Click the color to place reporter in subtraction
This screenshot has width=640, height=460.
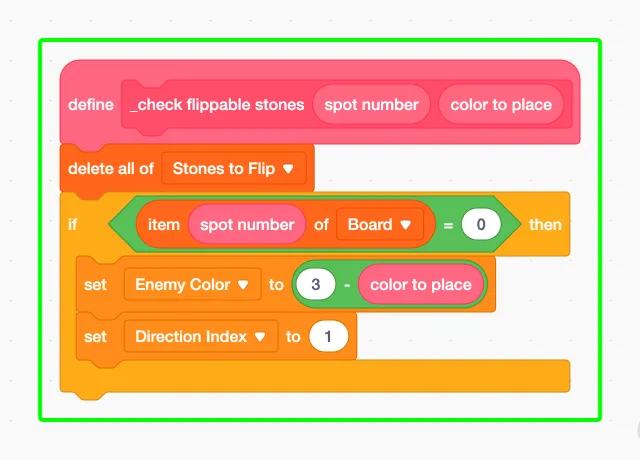421,284
